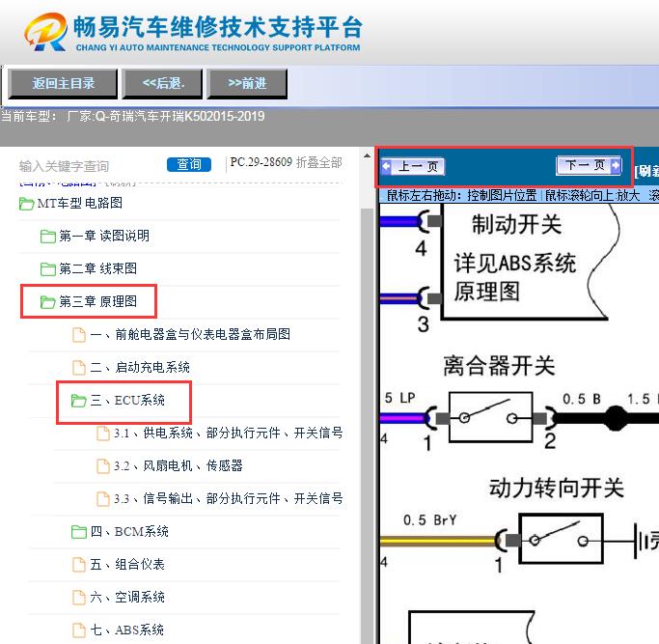Click the open-folder icon beside 第三章 原理图
Screen dimensions: 659x644
(48, 302)
